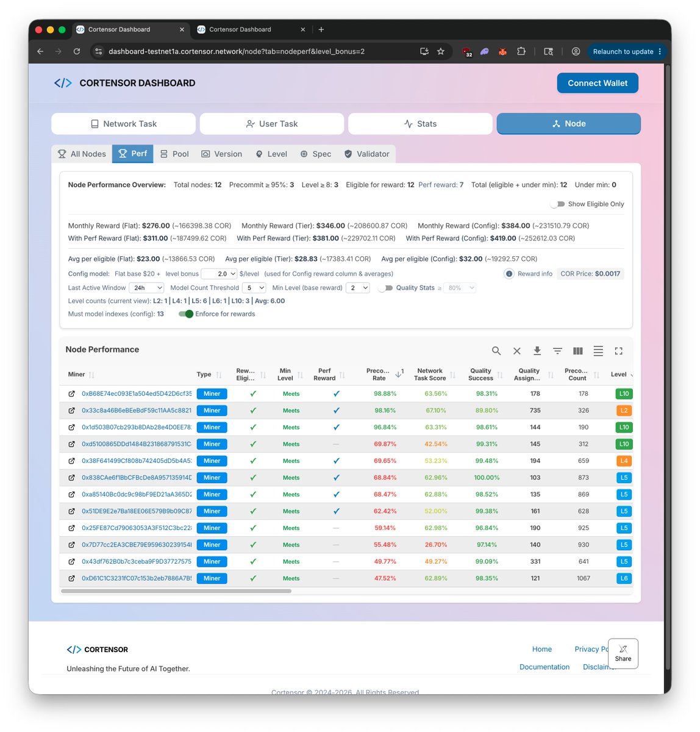Open external link for miner 0x33c8a46B6eBEeBdF59
The width and height of the screenshot is (700, 732).
[71, 411]
